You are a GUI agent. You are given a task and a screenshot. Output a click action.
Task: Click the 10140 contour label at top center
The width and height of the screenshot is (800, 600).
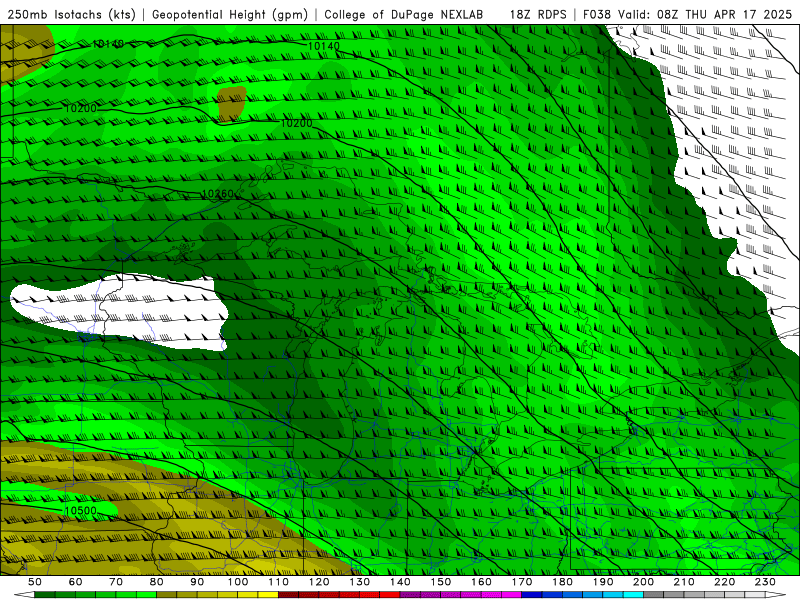point(324,46)
